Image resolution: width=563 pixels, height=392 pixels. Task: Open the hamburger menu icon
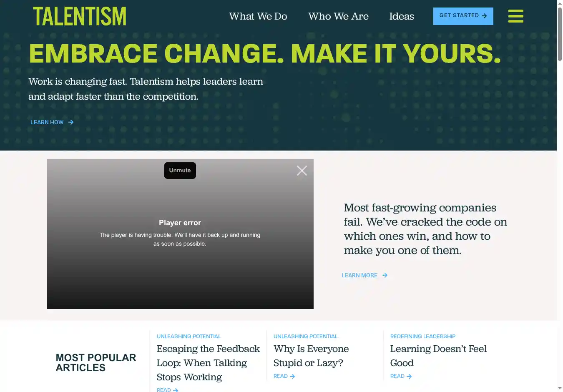pos(515,16)
